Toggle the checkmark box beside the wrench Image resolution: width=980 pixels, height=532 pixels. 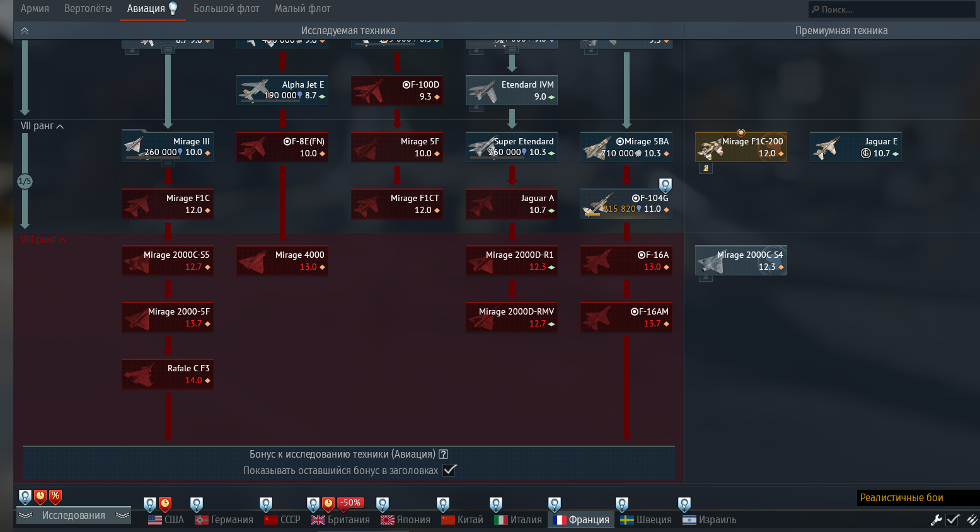(x=953, y=520)
